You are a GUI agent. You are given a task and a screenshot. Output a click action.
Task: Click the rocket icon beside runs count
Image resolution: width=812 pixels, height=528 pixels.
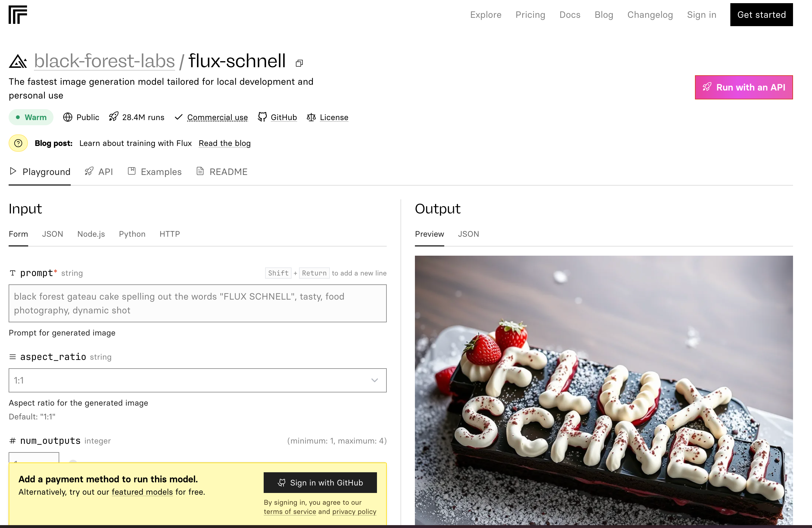pyautogui.click(x=114, y=117)
